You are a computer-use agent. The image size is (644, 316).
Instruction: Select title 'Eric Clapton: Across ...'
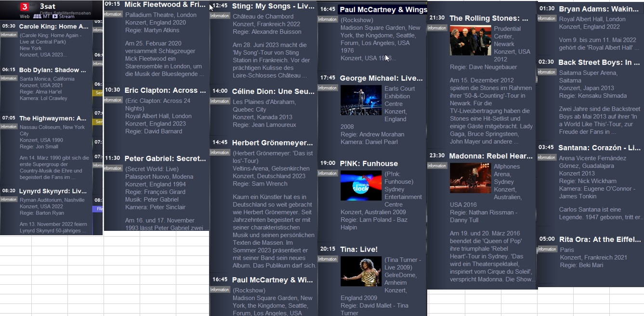pyautogui.click(x=165, y=90)
